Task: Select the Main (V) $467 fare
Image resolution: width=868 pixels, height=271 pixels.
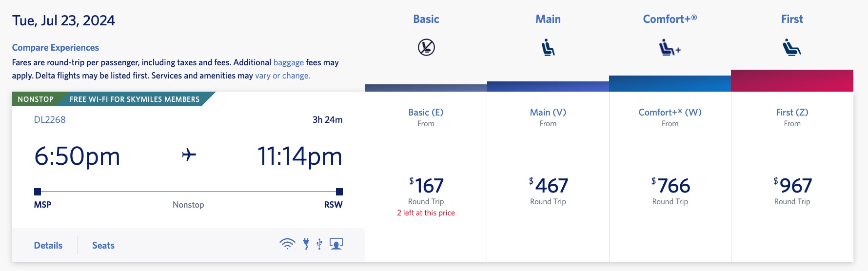Action: pos(548,186)
